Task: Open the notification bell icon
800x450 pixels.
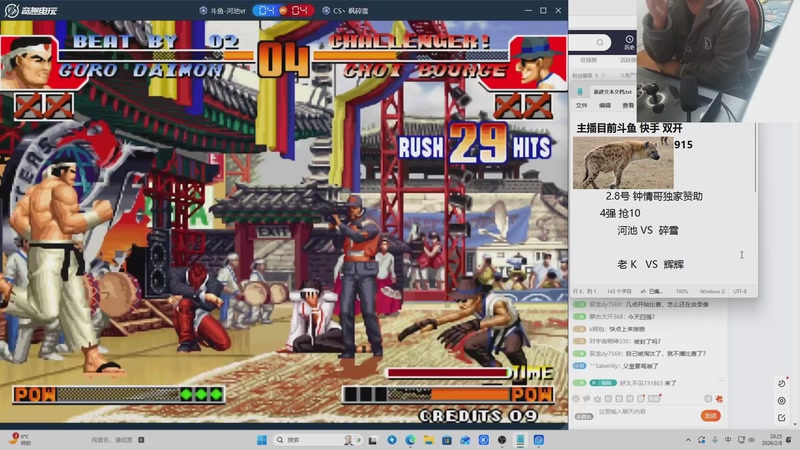Action: (789, 440)
